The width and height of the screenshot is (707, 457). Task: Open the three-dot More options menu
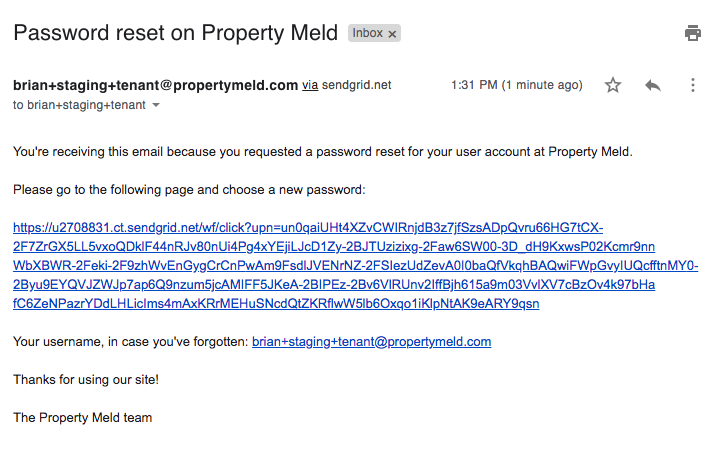692,86
